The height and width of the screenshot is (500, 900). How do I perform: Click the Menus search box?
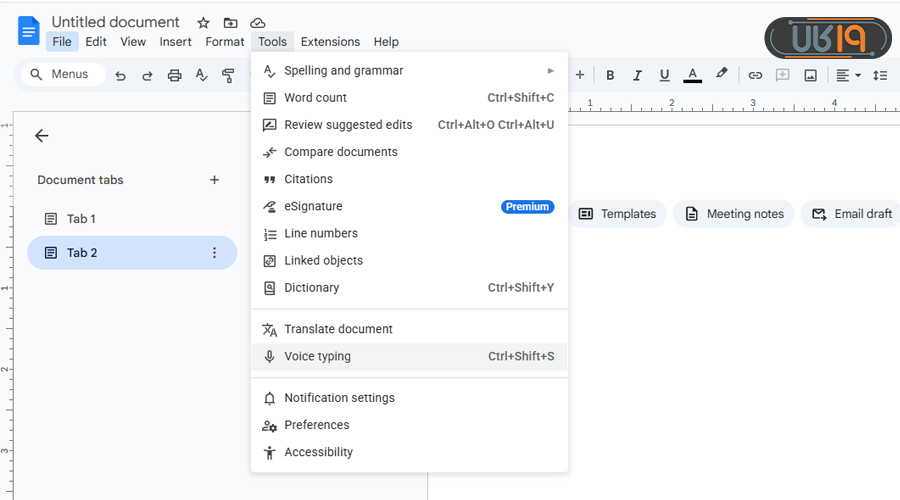[62, 74]
